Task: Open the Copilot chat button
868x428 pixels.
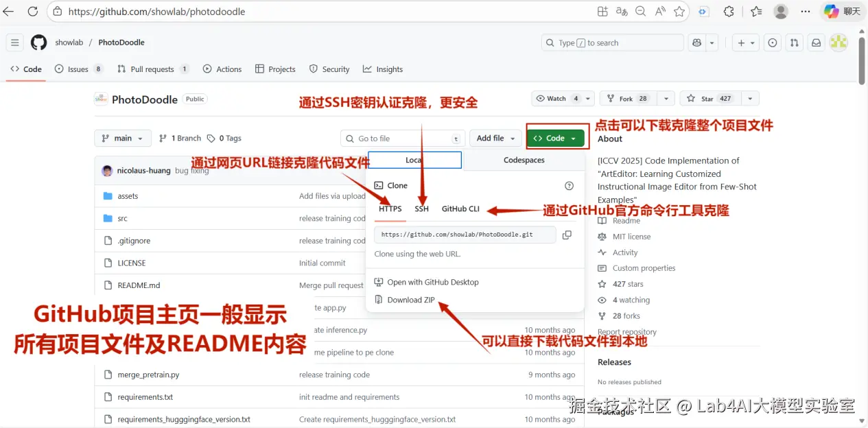Action: coord(842,12)
